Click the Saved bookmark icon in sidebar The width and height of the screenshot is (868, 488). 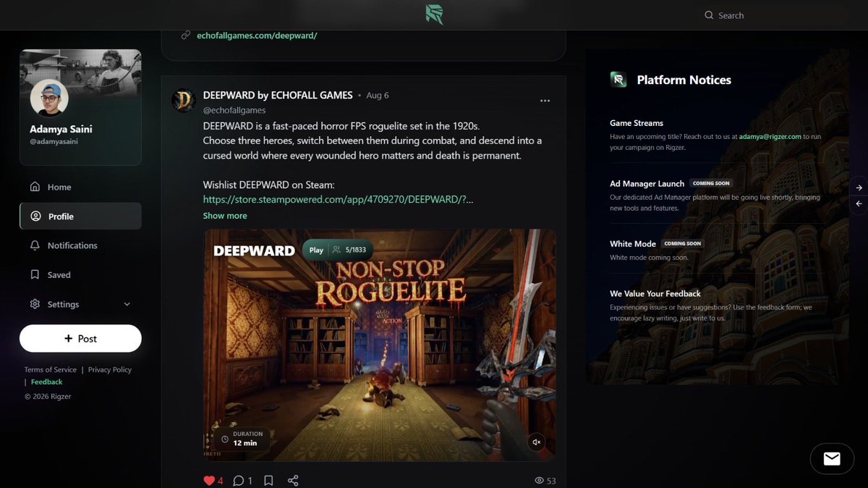[x=35, y=275]
